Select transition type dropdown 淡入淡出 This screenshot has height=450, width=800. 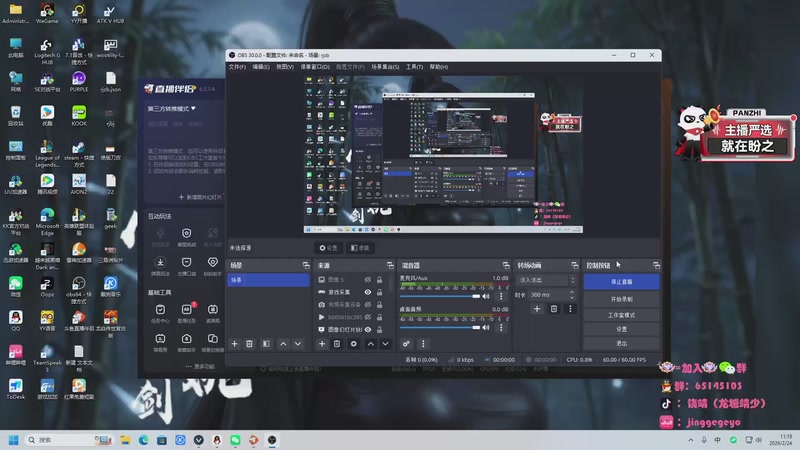click(547, 280)
